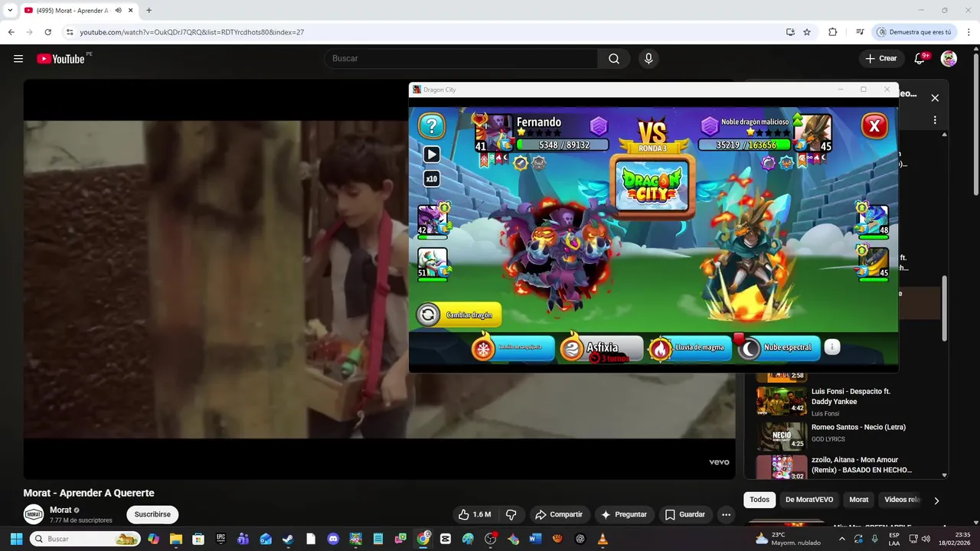Image resolution: width=980 pixels, height=551 pixels.
Task: Open a new Chrome tab
Action: (x=149, y=11)
